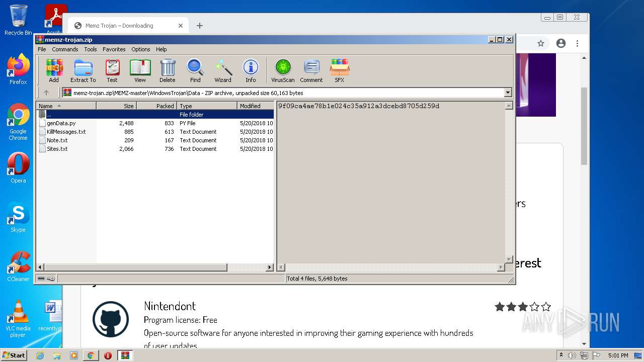Bookmark this page with star icon
This screenshot has width=644, height=362.
click(x=541, y=44)
